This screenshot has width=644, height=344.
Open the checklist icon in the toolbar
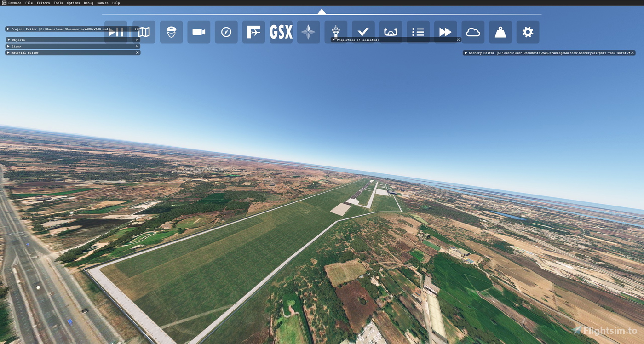click(x=418, y=32)
